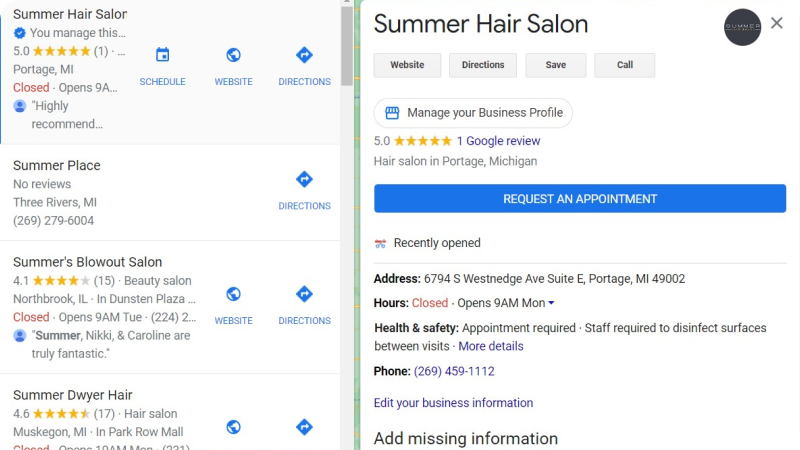Click reviewer avatar beside Summer, Nikki, & Caroline quote
The width and height of the screenshot is (800, 450).
pos(19,336)
